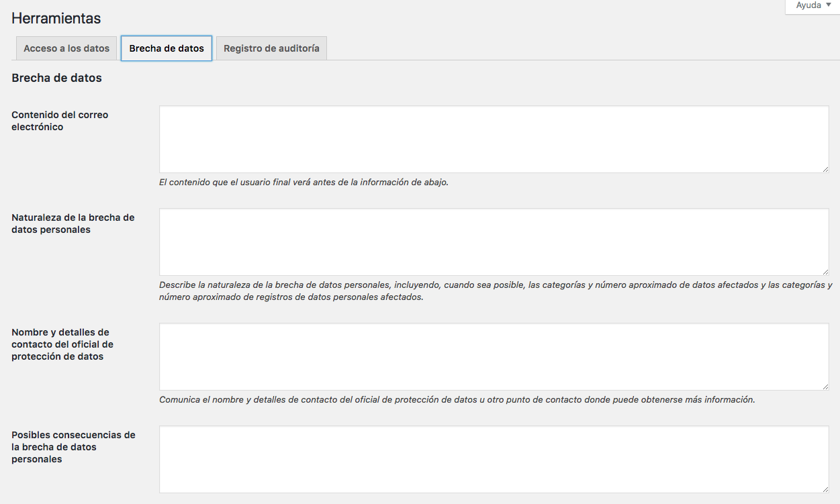Click resize grip on Naturaleza de la brecha textarea
840x504 pixels.
click(825, 272)
